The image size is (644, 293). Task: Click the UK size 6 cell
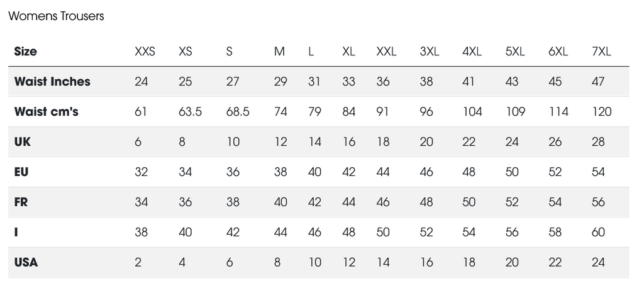click(138, 142)
